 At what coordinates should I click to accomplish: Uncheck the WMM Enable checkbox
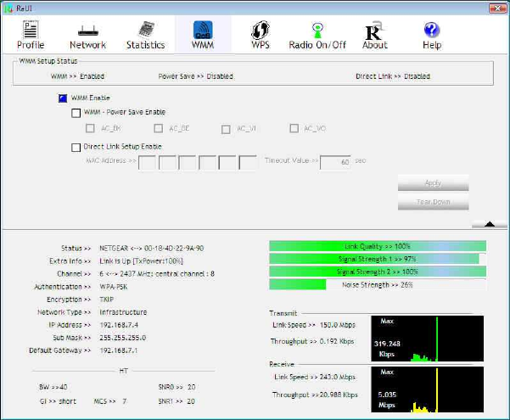click(63, 98)
